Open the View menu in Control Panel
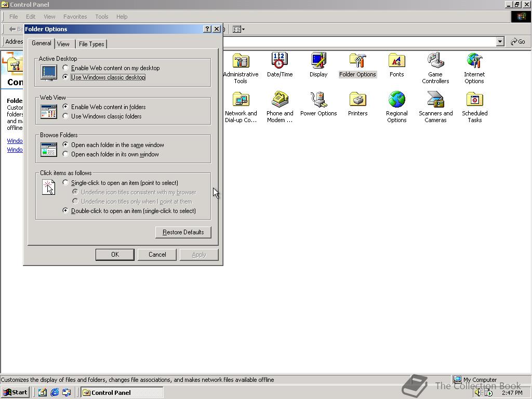532x399 pixels. pyautogui.click(x=49, y=17)
